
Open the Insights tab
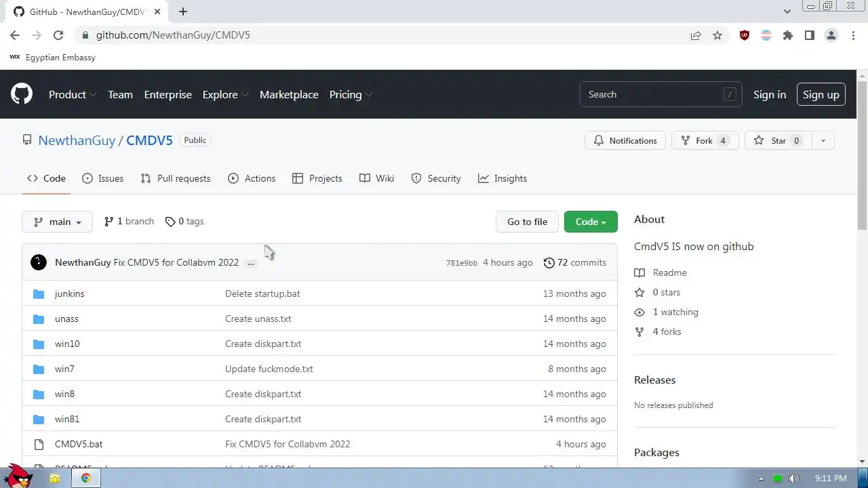[x=502, y=178]
